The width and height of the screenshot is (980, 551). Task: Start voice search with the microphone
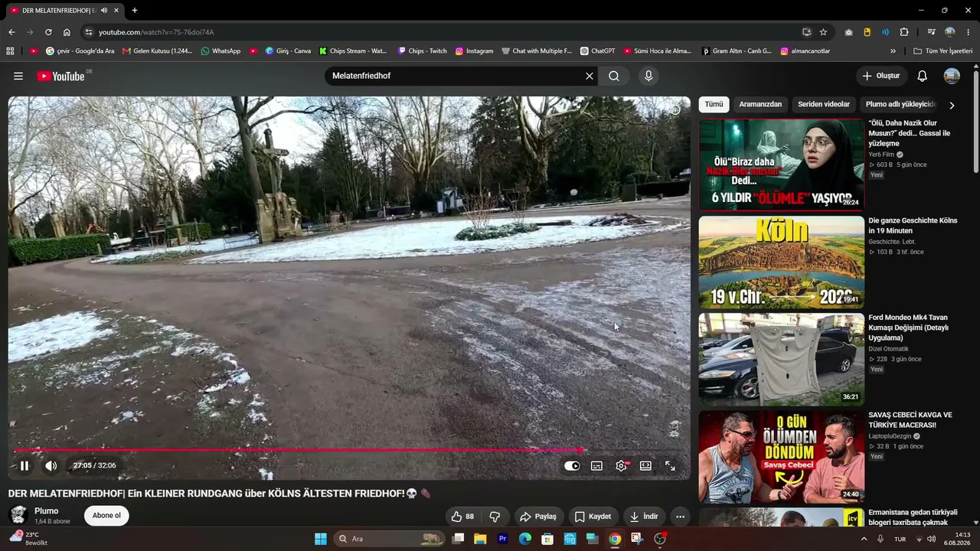(648, 76)
